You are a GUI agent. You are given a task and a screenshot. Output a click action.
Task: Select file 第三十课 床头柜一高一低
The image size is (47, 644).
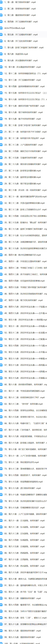pos(23,190)
